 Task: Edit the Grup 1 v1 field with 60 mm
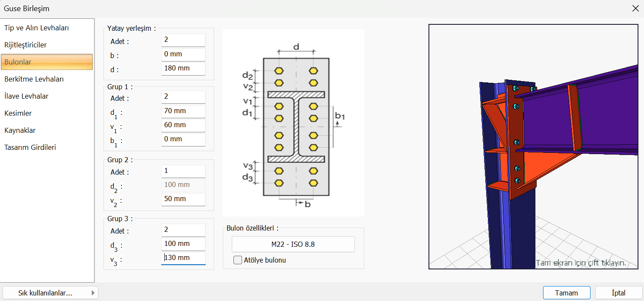tap(183, 125)
